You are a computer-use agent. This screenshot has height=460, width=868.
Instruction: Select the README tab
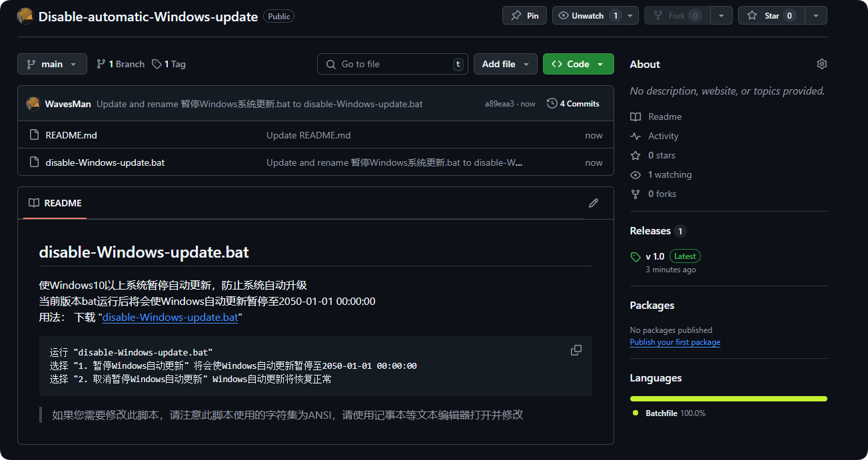55,203
